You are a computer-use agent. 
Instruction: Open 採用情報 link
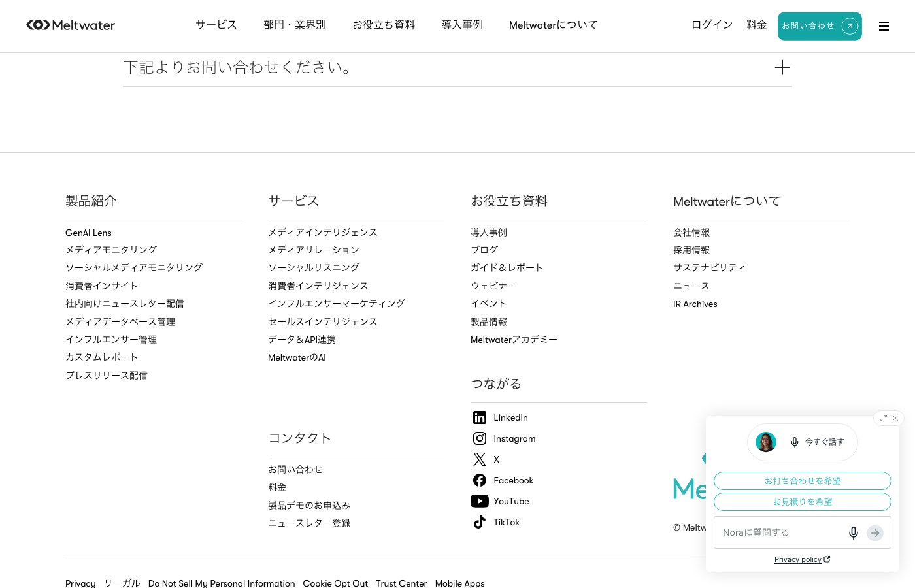click(691, 250)
